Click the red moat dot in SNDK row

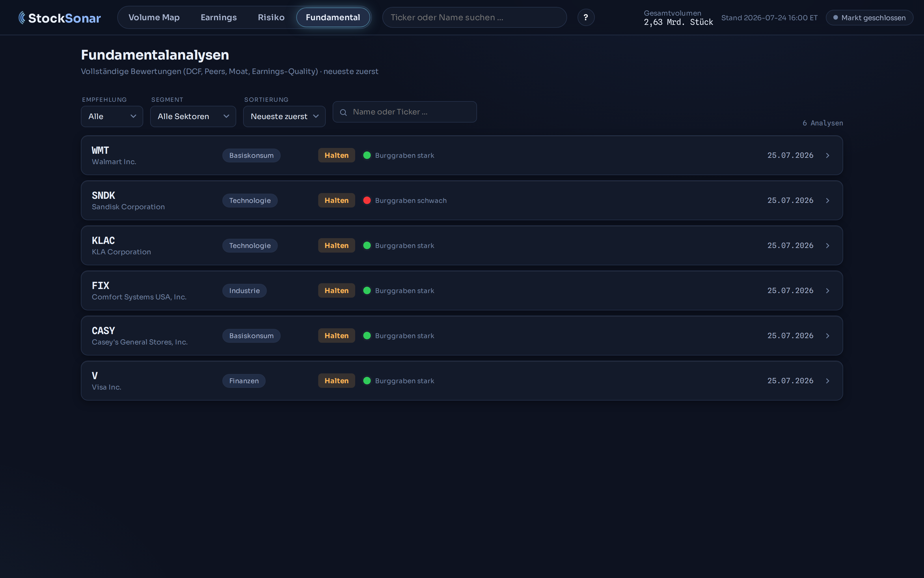[x=367, y=200]
